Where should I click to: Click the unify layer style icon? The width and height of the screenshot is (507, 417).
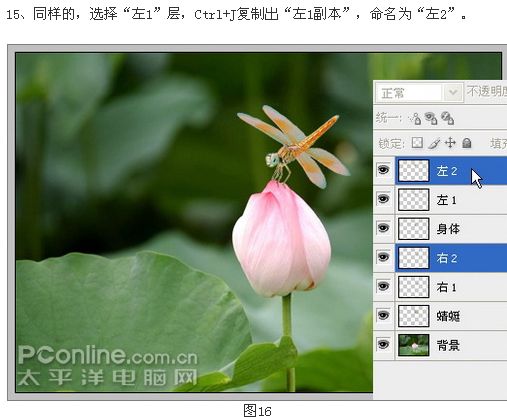point(447,118)
